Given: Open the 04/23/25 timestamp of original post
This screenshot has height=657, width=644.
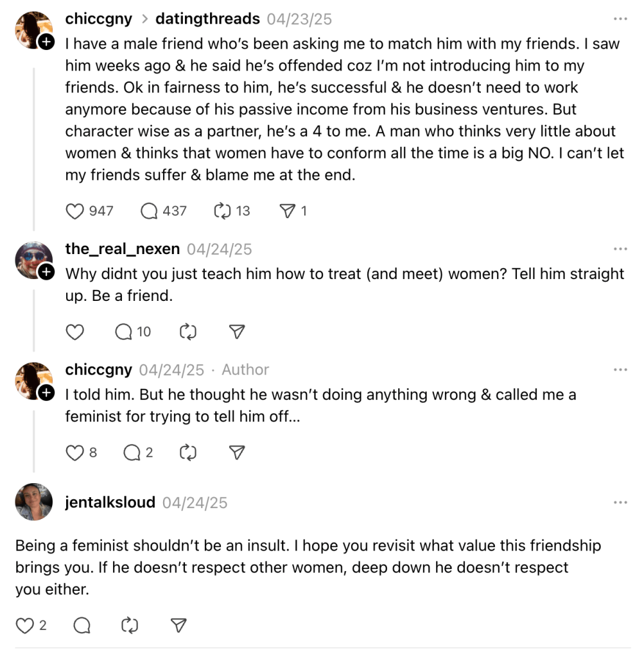Looking at the screenshot, I should pyautogui.click(x=299, y=19).
